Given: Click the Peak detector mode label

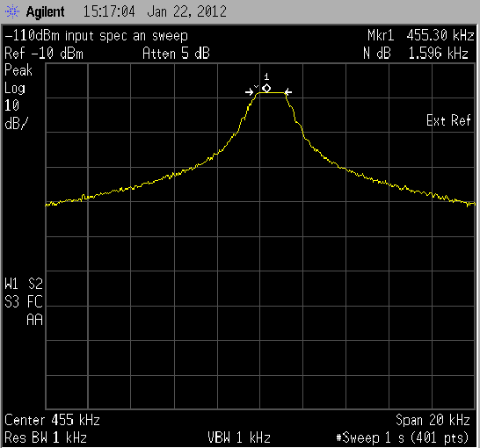Looking at the screenshot, I should (x=18, y=70).
